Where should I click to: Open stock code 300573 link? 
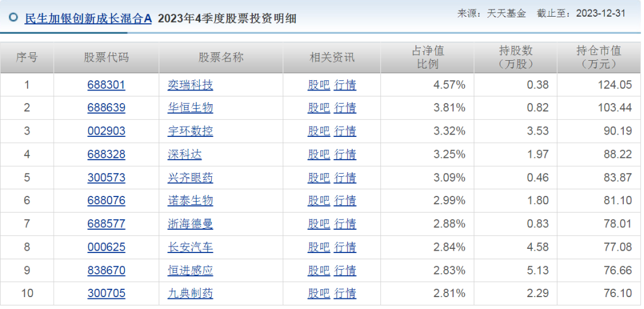coord(106,178)
